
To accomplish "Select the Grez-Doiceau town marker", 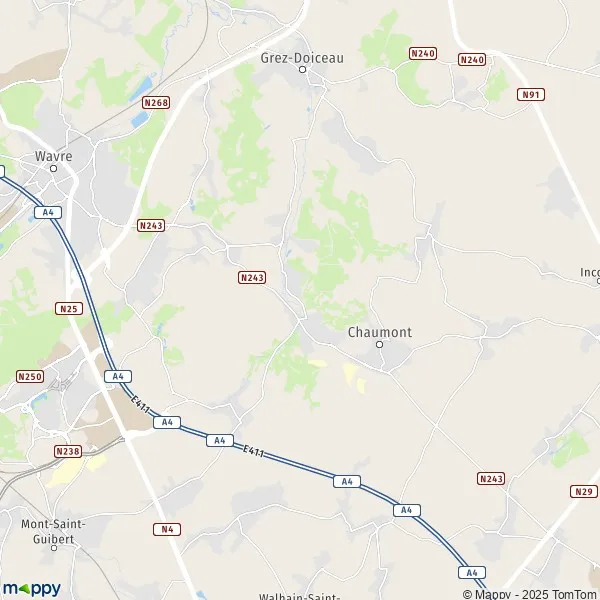I will click(x=303, y=69).
